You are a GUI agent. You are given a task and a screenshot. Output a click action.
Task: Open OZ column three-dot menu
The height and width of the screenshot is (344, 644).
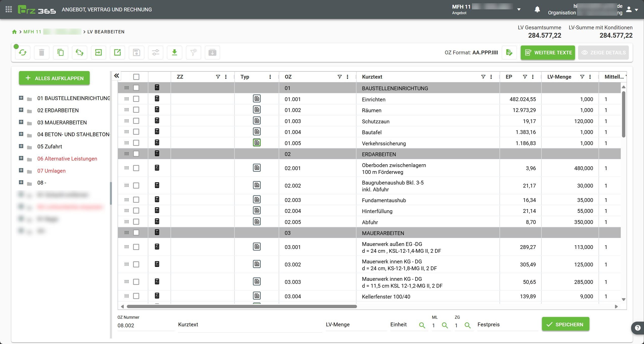[347, 77]
